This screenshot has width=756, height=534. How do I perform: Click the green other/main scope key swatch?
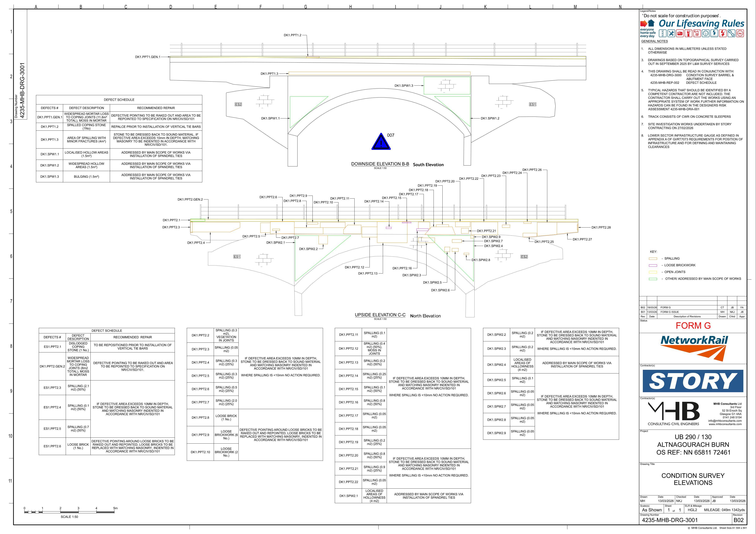point(653,279)
